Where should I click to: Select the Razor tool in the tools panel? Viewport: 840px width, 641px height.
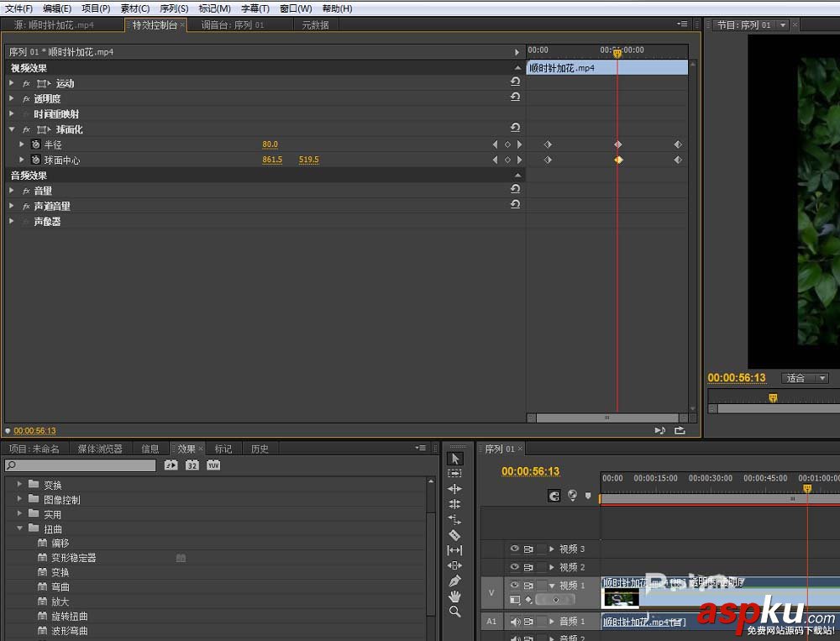tap(454, 534)
